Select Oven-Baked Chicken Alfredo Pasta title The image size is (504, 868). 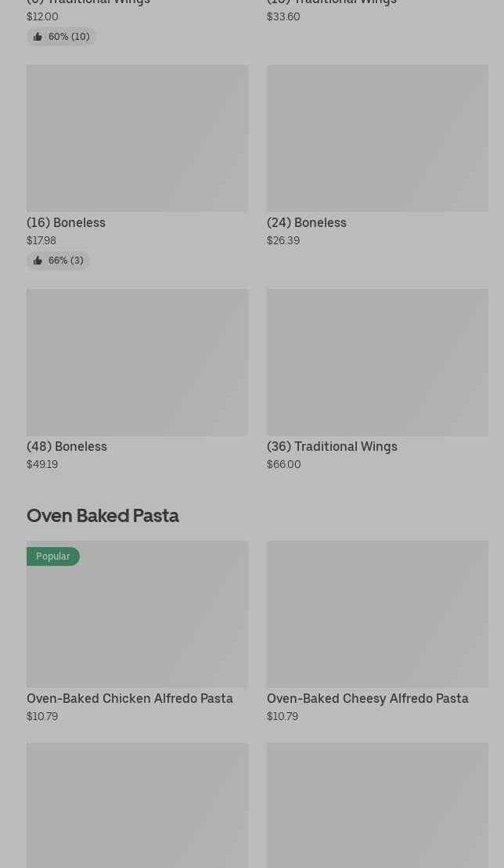pyautogui.click(x=130, y=699)
